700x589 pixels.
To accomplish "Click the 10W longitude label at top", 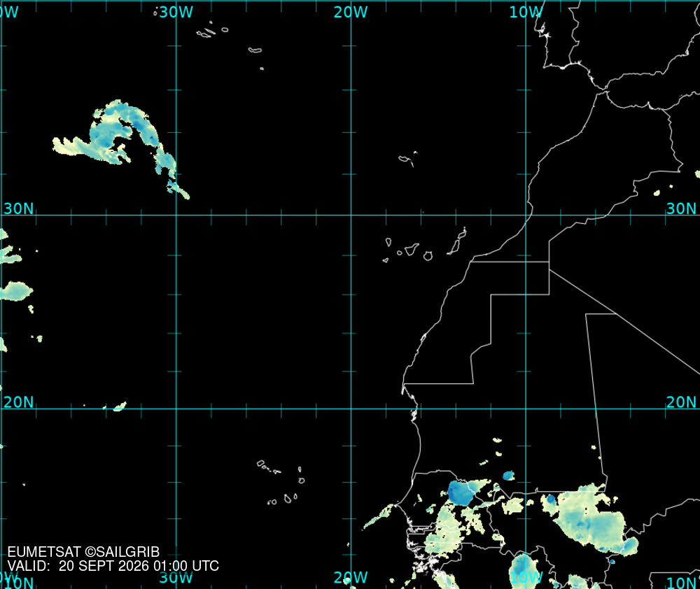I will [526, 12].
